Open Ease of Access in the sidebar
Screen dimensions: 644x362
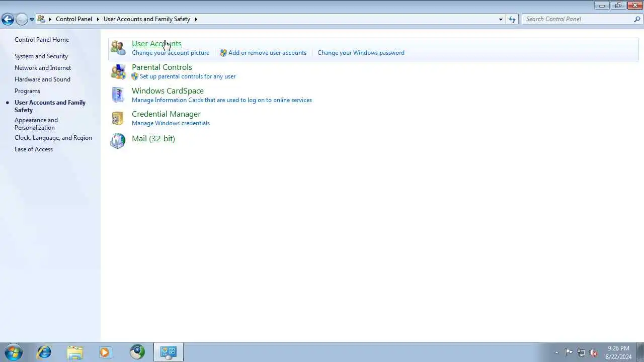coord(34,149)
